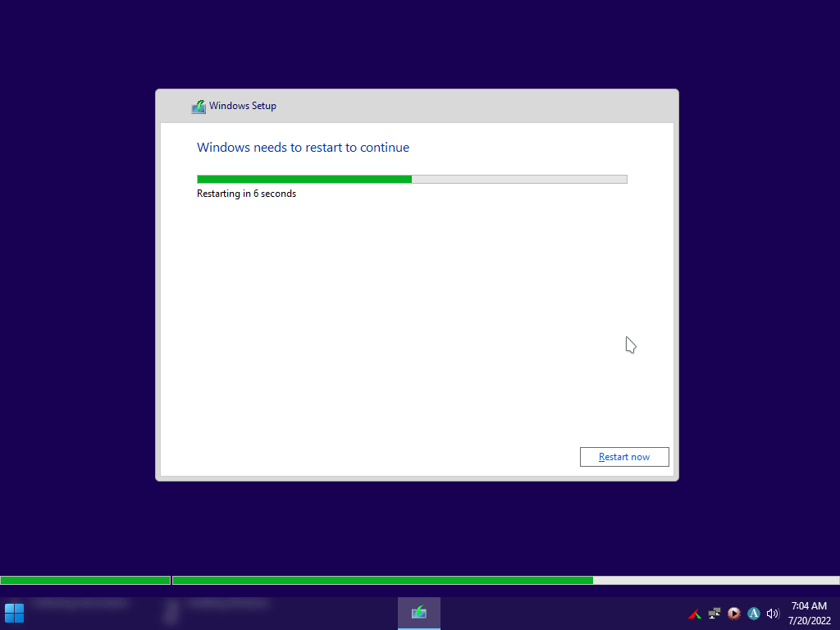Open the volume speaker icon

773,614
